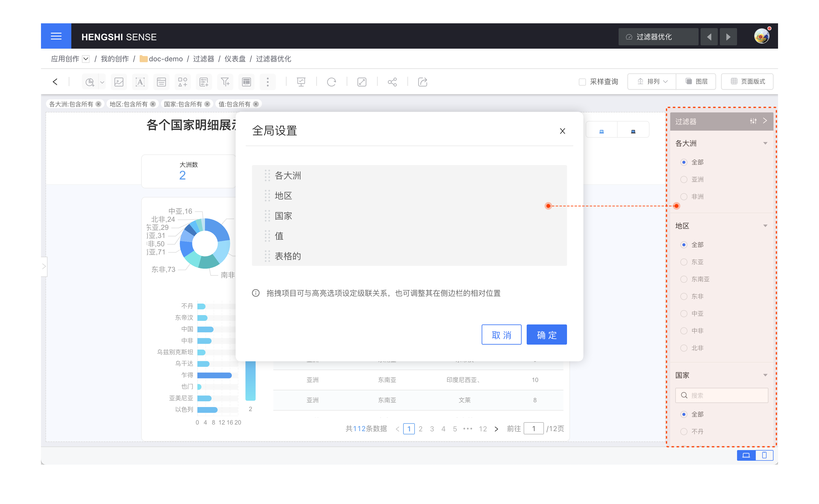Select 非洲 under 各大洲 filter
The width and height of the screenshot is (819, 504).
(x=684, y=197)
